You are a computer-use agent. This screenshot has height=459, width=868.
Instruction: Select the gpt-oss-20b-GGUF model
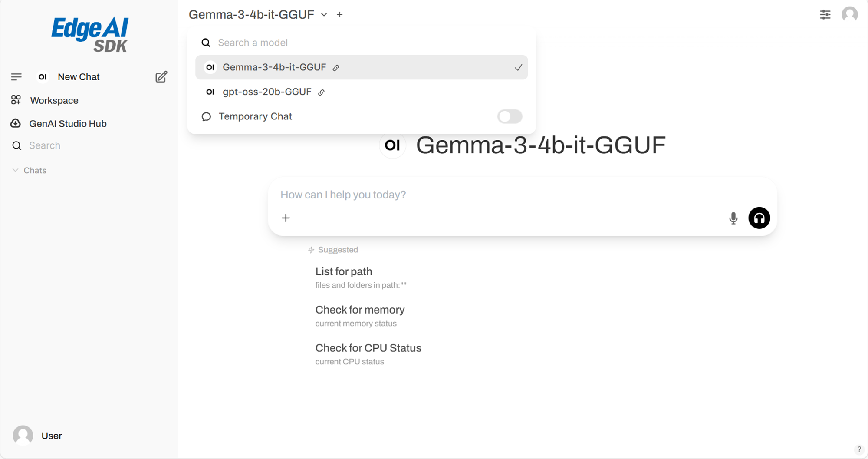(267, 92)
